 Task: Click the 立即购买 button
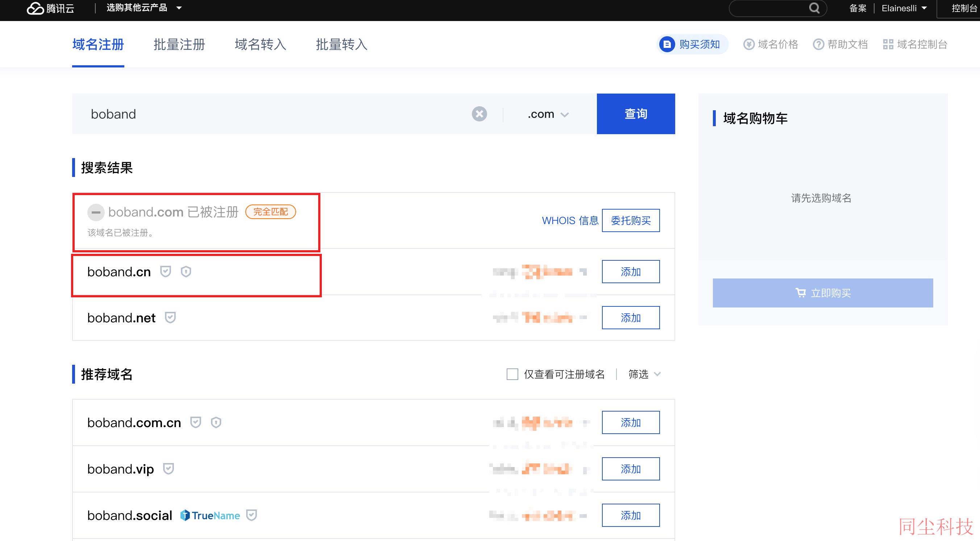(x=823, y=293)
